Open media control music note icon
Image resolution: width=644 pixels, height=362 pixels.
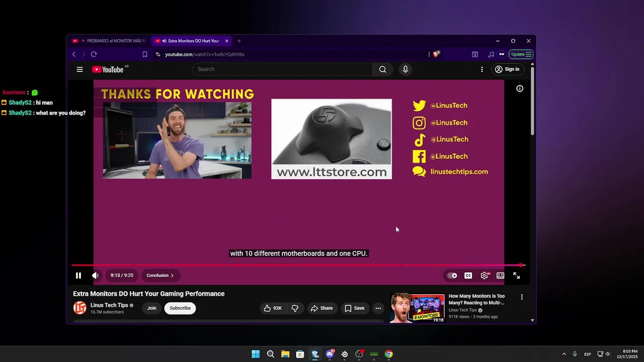click(491, 54)
